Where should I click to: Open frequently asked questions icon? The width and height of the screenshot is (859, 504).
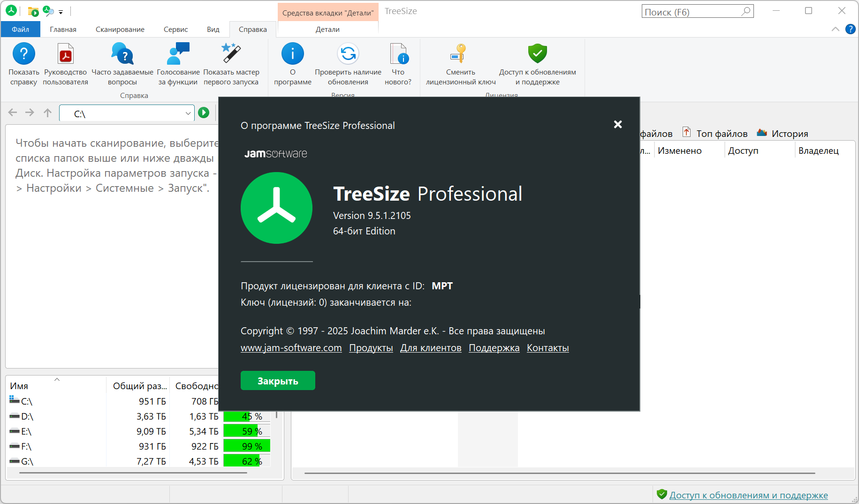point(122,53)
